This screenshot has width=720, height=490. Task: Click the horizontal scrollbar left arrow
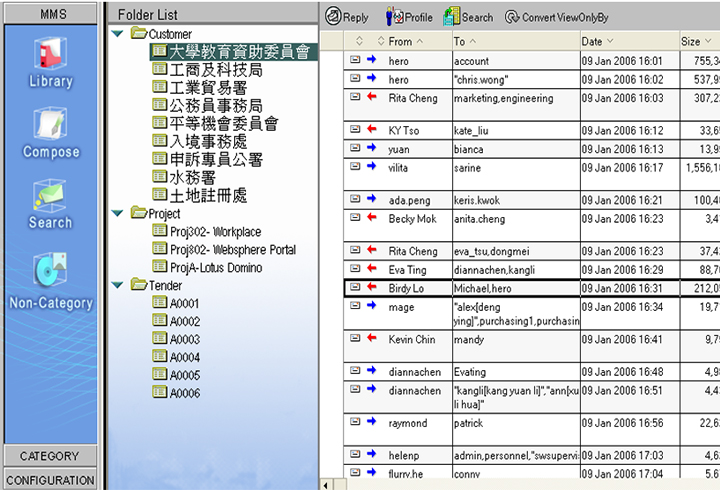(x=326, y=485)
